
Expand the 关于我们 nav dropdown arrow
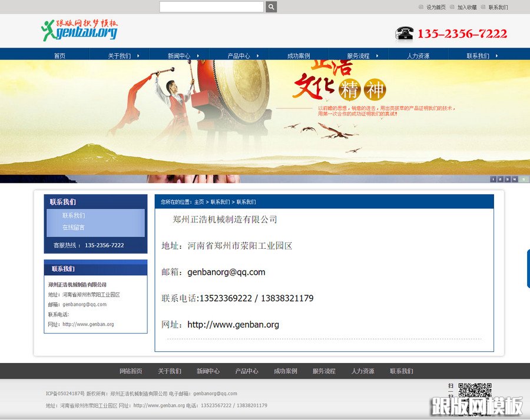(138, 56)
